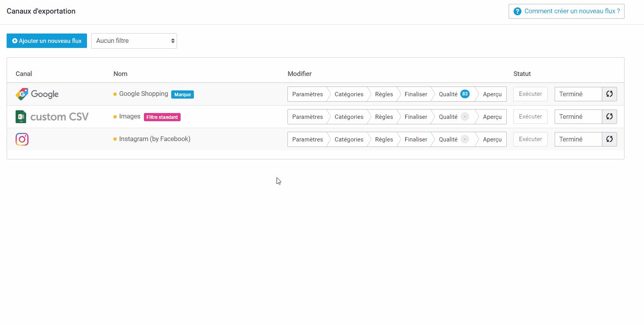Click the Instagram row quality dash badge
This screenshot has width=644, height=325.
pos(465,139)
